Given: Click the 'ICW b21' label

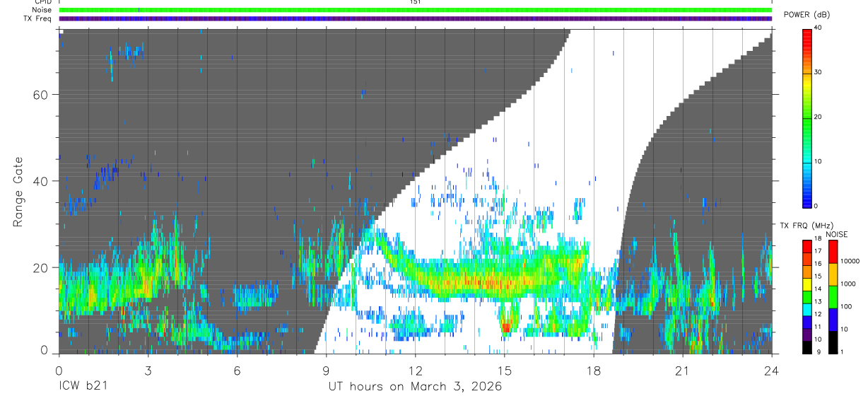Looking at the screenshot, I should [83, 387].
